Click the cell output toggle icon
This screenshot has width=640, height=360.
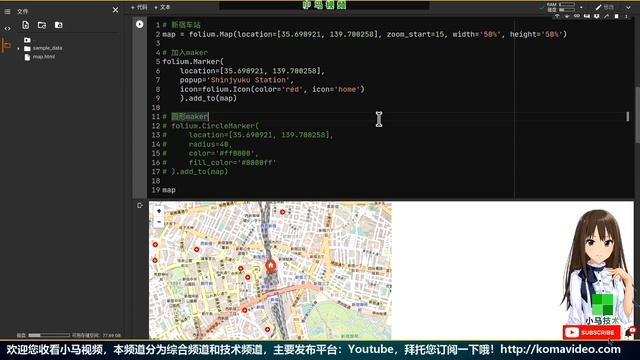[140, 205]
